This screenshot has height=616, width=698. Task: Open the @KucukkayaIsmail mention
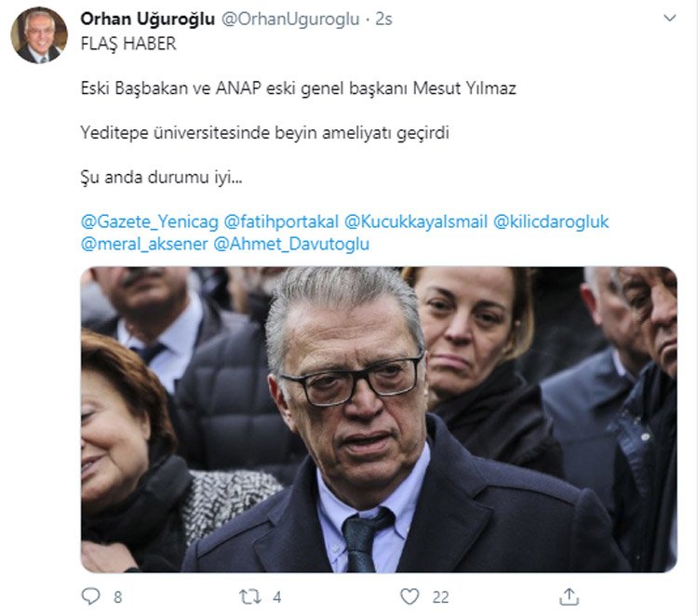(x=416, y=221)
